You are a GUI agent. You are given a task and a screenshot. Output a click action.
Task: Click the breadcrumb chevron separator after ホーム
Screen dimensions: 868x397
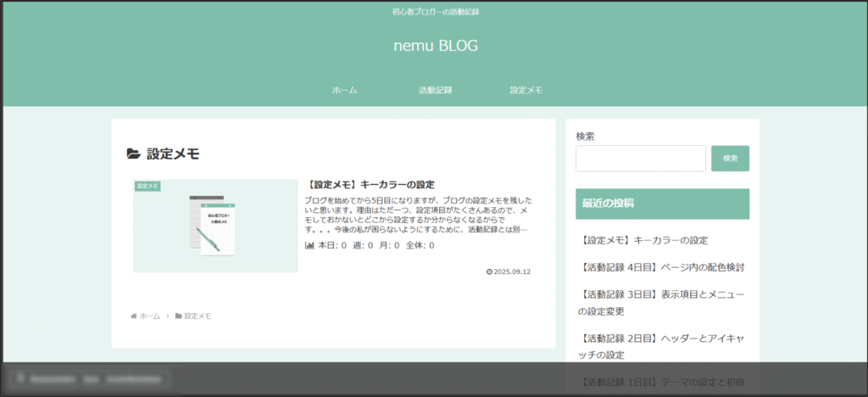point(168,316)
